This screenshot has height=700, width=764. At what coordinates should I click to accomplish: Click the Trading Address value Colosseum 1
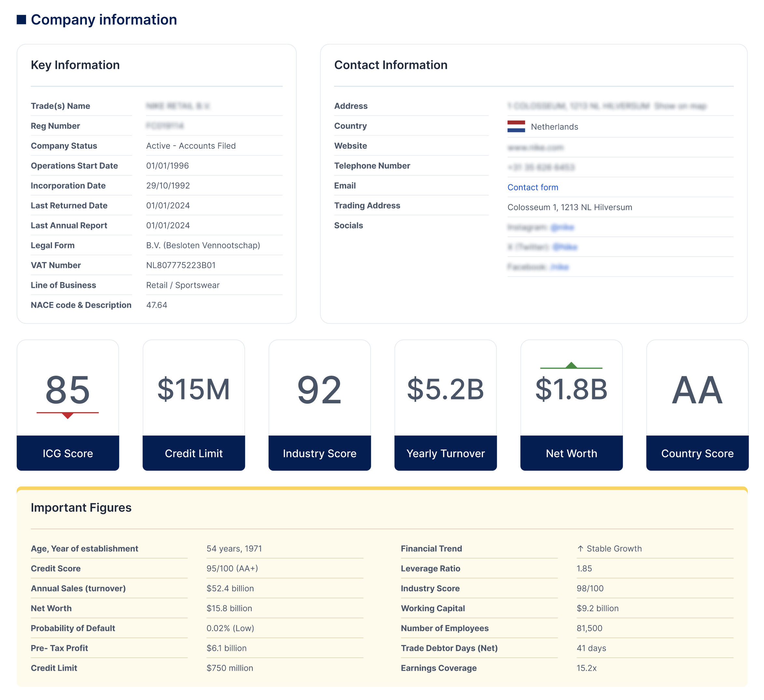(570, 207)
